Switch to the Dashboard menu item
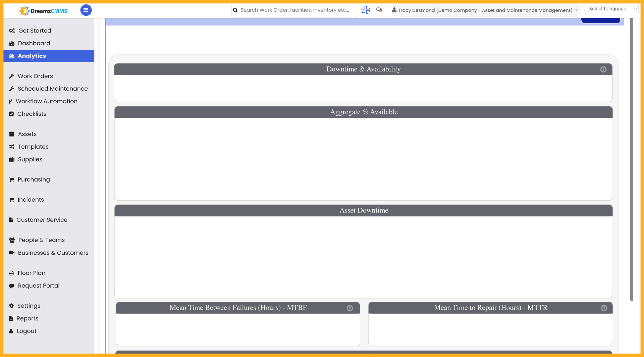 tap(34, 43)
